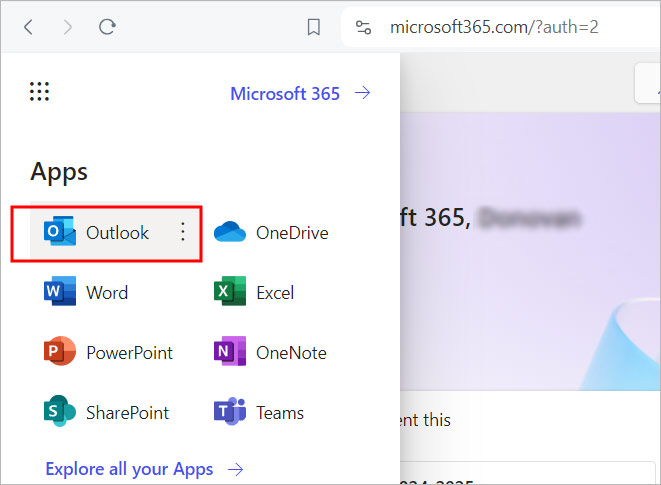
Task: Click the Apps heading
Action: pyautogui.click(x=59, y=172)
